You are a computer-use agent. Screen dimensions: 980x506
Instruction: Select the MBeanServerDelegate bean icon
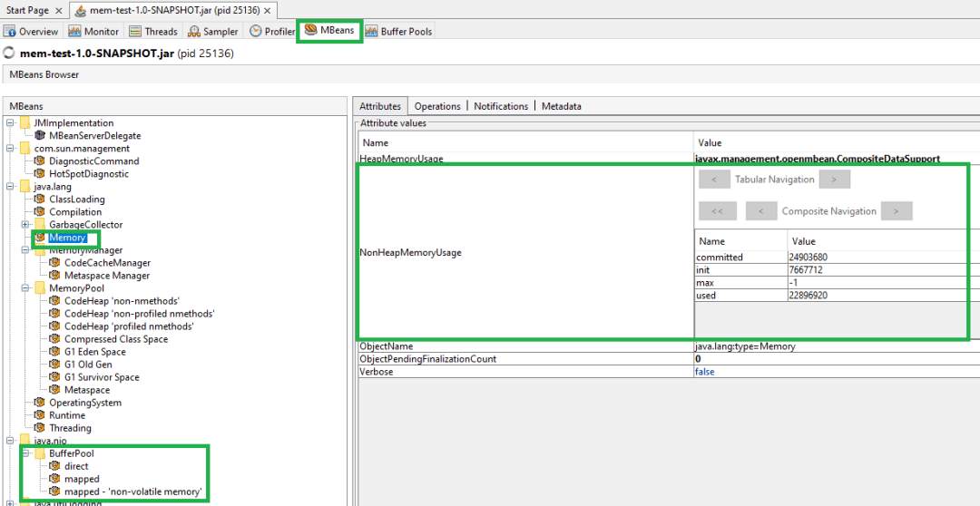[x=40, y=135]
